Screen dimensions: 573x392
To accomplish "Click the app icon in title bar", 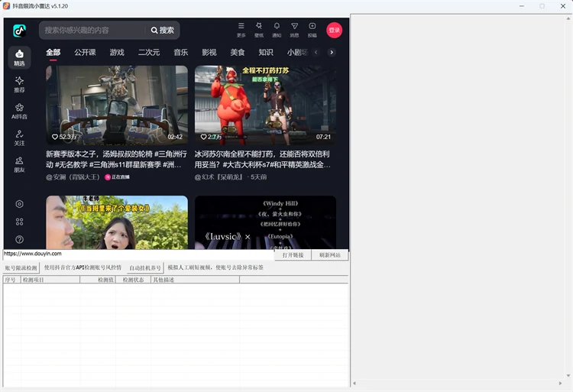I will click(x=7, y=6).
